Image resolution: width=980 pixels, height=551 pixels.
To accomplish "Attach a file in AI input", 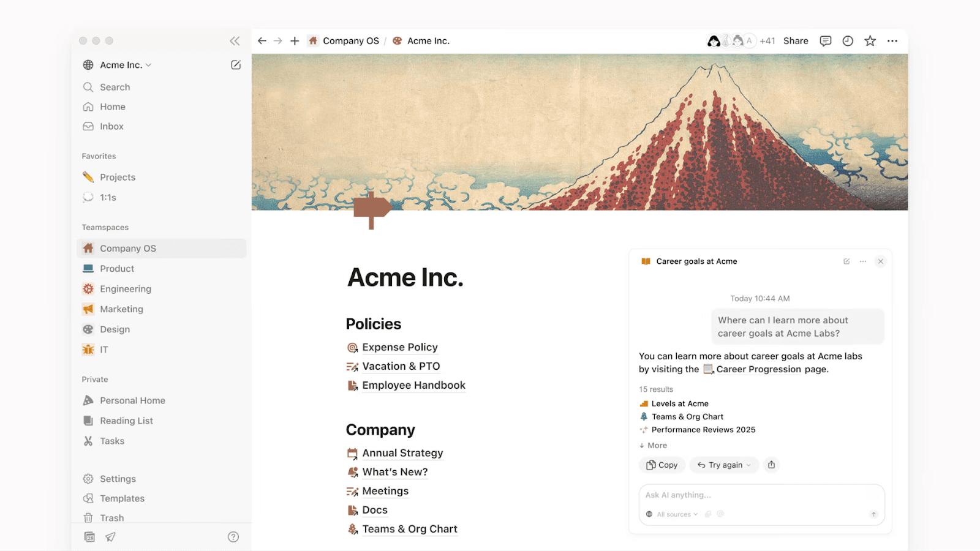I will 708,514.
